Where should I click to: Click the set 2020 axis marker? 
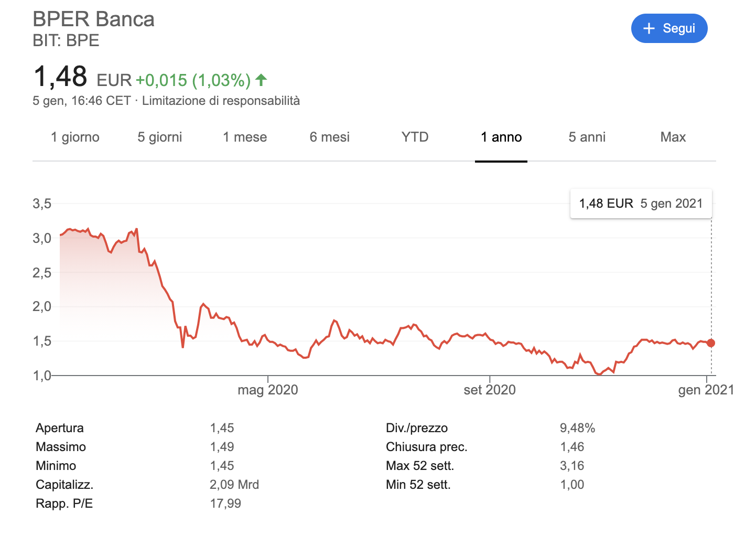pos(490,390)
